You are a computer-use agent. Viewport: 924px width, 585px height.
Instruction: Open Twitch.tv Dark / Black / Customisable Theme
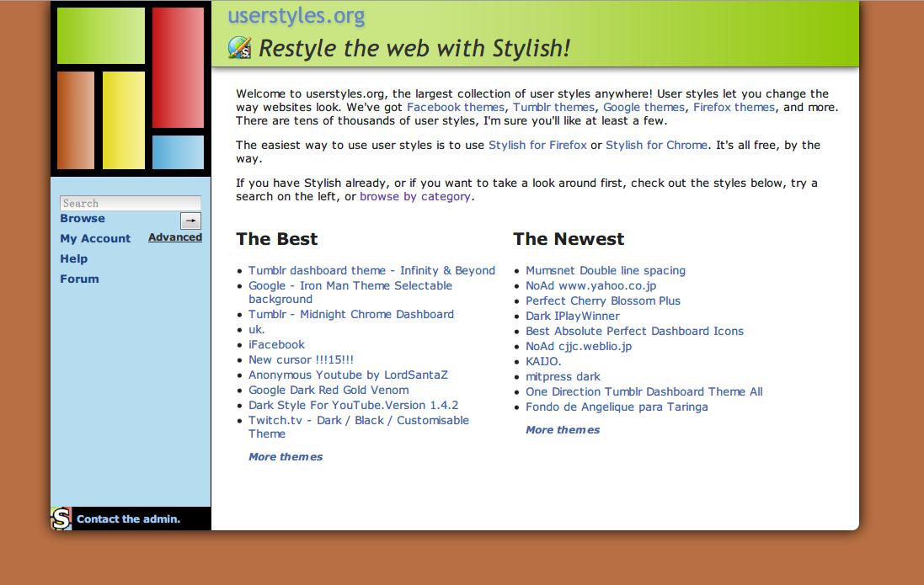point(359,427)
